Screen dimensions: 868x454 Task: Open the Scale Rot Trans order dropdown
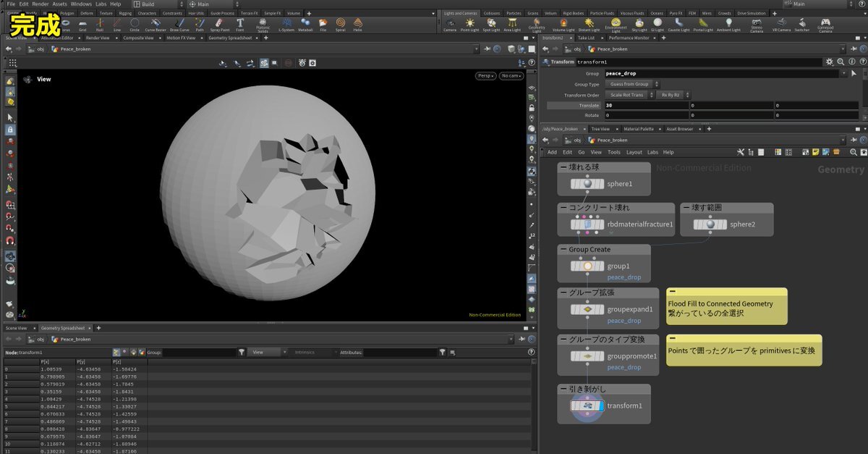(629, 95)
